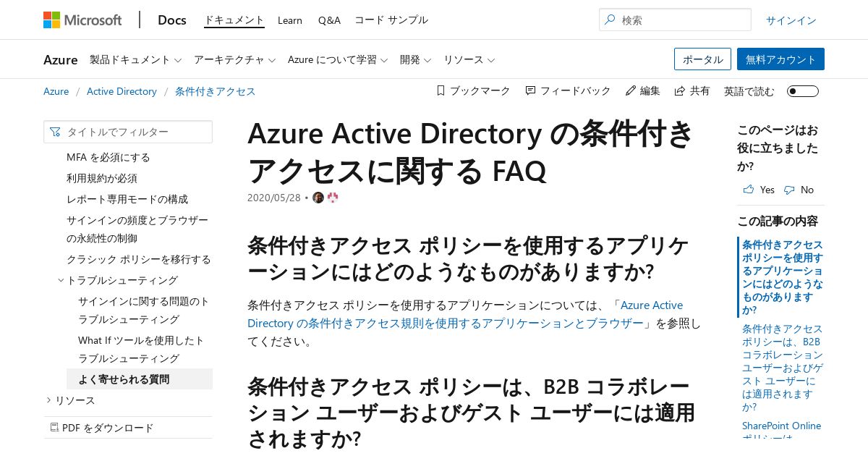Click the search magnifier icon
868x456 pixels.
click(x=610, y=20)
